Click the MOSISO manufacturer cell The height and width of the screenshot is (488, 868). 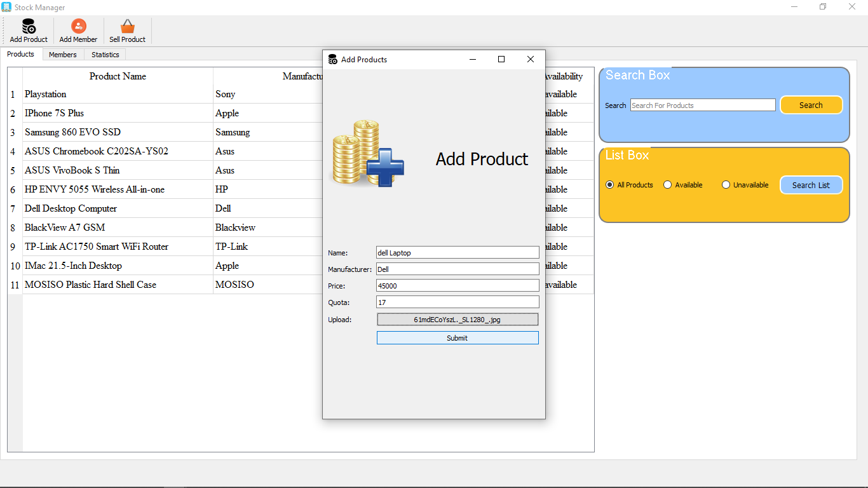point(268,285)
